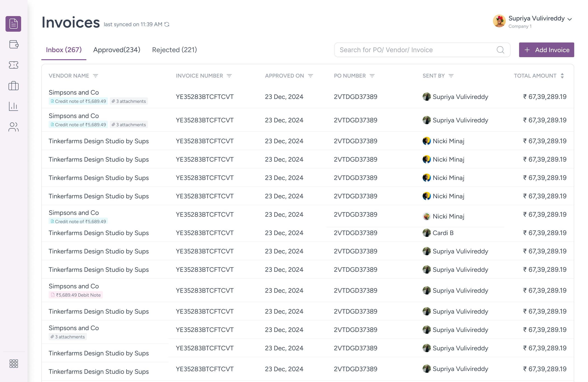Expand Supriya Vulivireddy account dropdown
This screenshot has height=382, width=588.
tap(569, 19)
